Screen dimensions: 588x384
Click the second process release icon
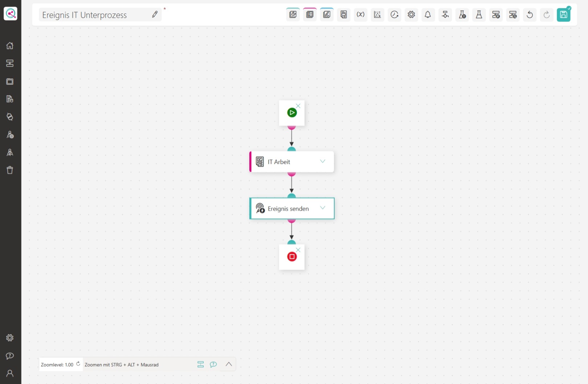[x=513, y=15]
